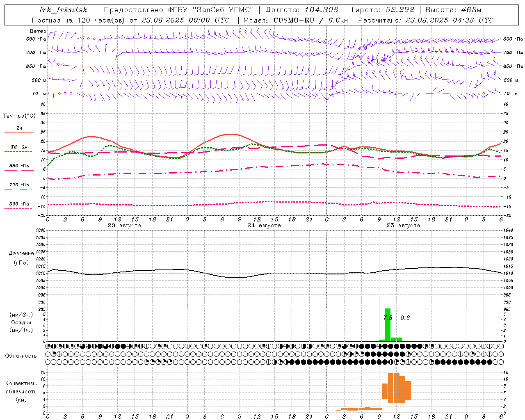Select the left 850 гПа wind level label

click(36, 66)
